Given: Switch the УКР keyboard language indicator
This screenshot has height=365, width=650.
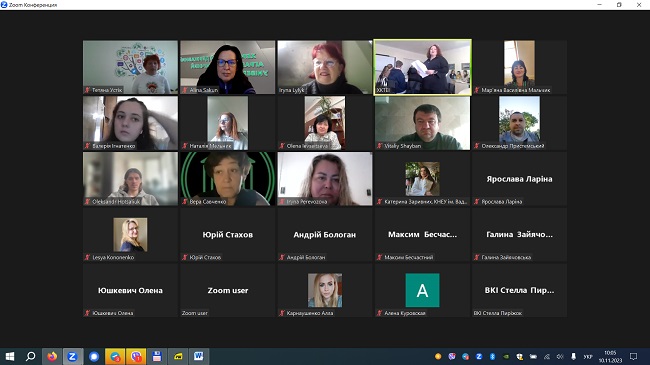Looking at the screenshot, I should pyautogui.click(x=588, y=356).
